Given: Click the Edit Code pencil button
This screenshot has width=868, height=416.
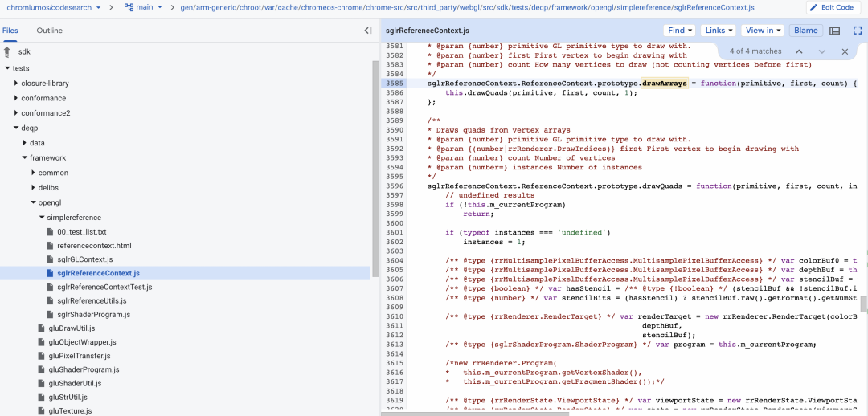Looking at the screenshot, I should pyautogui.click(x=832, y=7).
